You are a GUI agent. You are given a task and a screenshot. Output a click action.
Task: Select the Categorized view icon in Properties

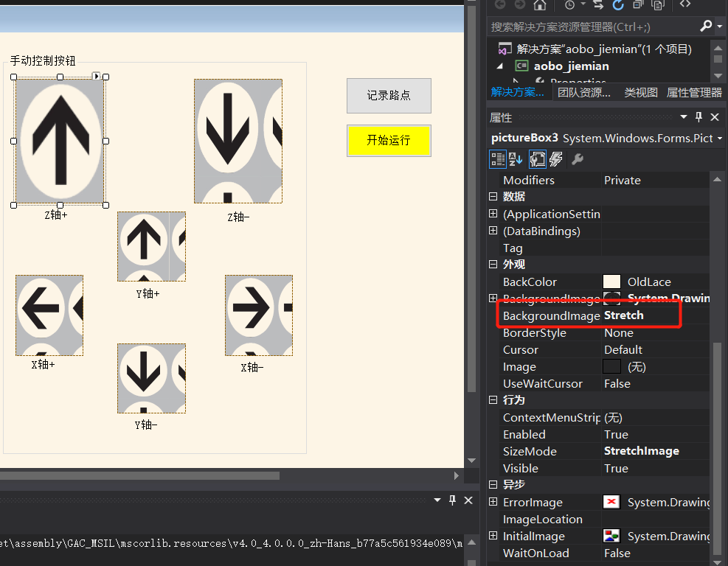[x=497, y=159]
